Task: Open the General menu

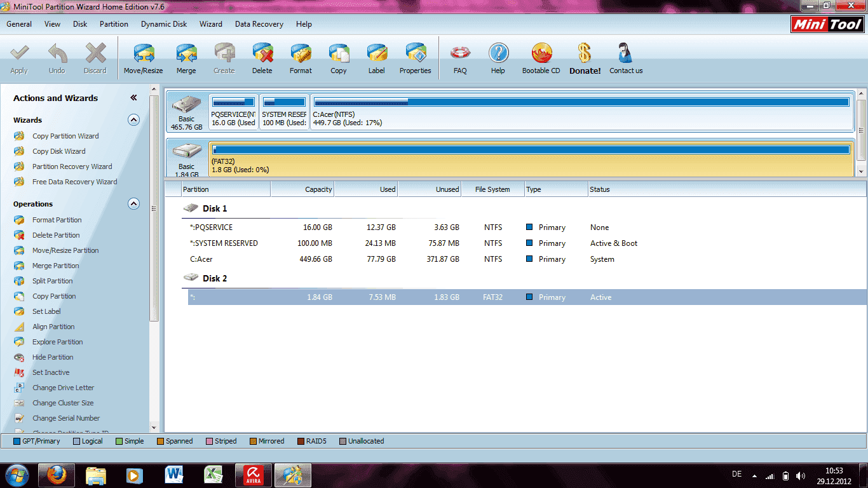Action: [19, 24]
